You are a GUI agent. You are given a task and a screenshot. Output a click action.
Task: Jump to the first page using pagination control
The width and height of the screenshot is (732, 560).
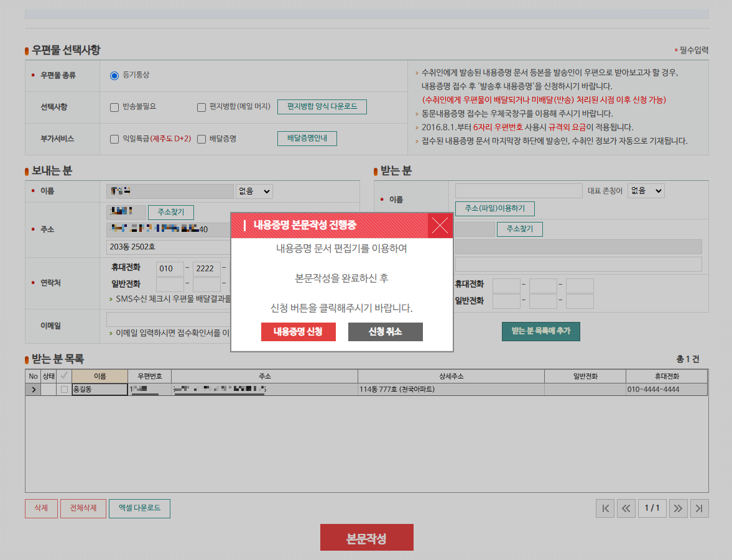point(605,508)
